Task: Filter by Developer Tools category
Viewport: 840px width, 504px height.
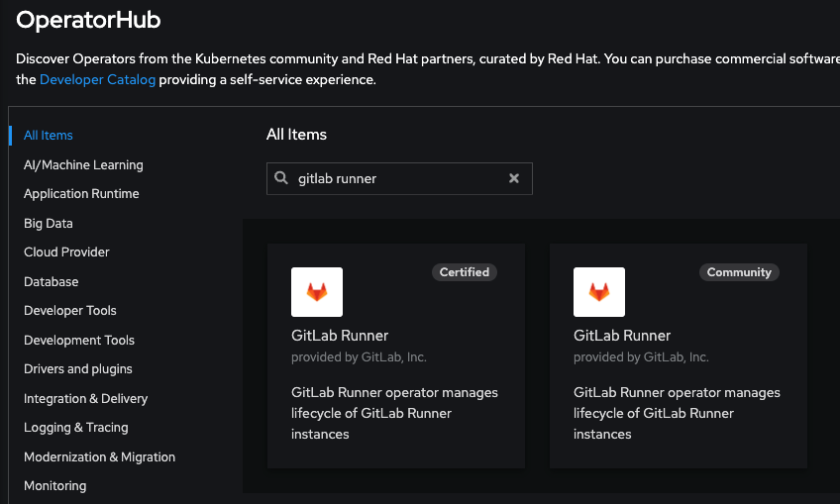Action: [x=70, y=311]
